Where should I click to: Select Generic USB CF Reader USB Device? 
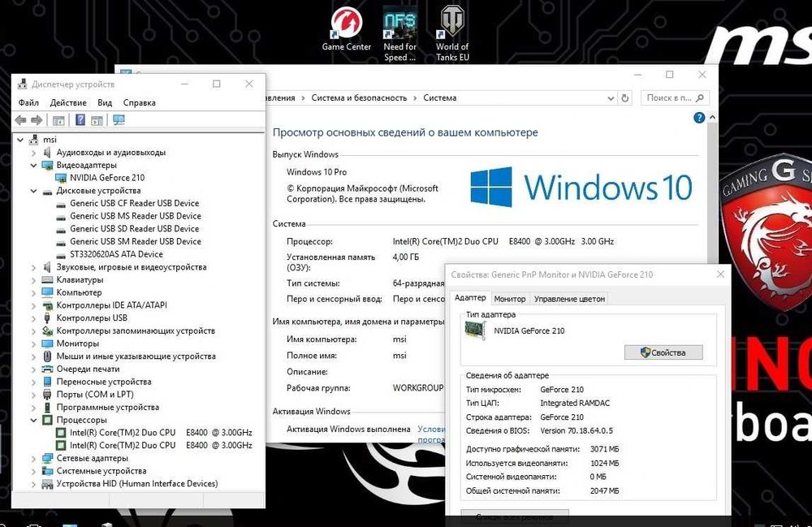[134, 203]
